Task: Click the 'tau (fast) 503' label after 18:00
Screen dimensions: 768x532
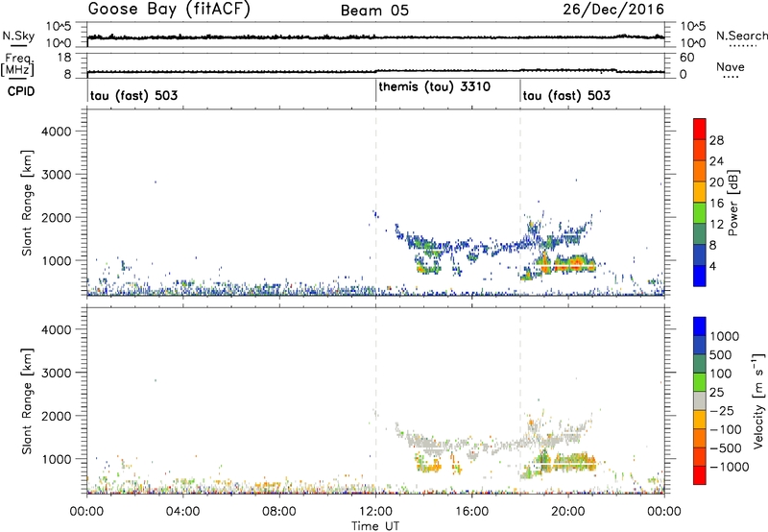Action: pos(566,95)
